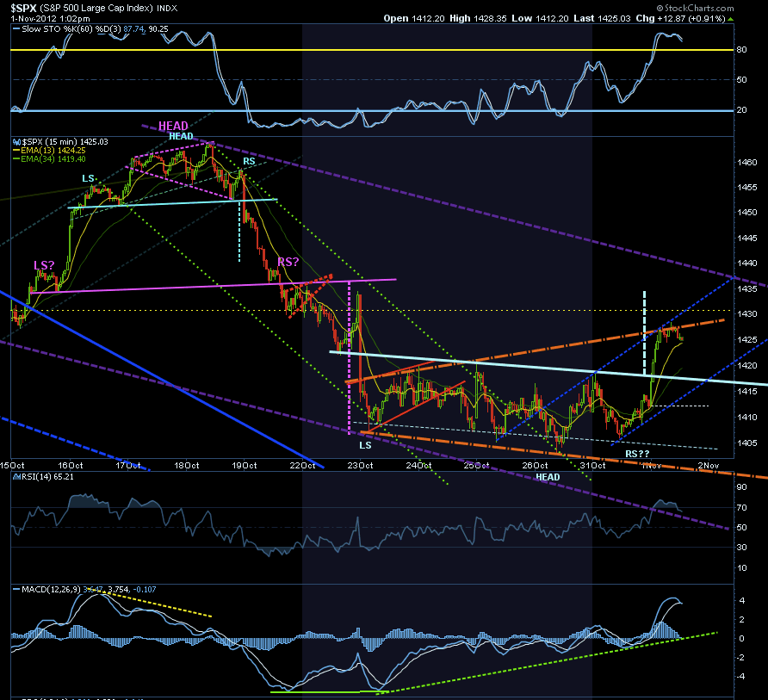Image resolution: width=768 pixels, height=700 pixels.
Task: Click the EMA(13) 1424.25 legend
Action: pyautogui.click(x=49, y=151)
